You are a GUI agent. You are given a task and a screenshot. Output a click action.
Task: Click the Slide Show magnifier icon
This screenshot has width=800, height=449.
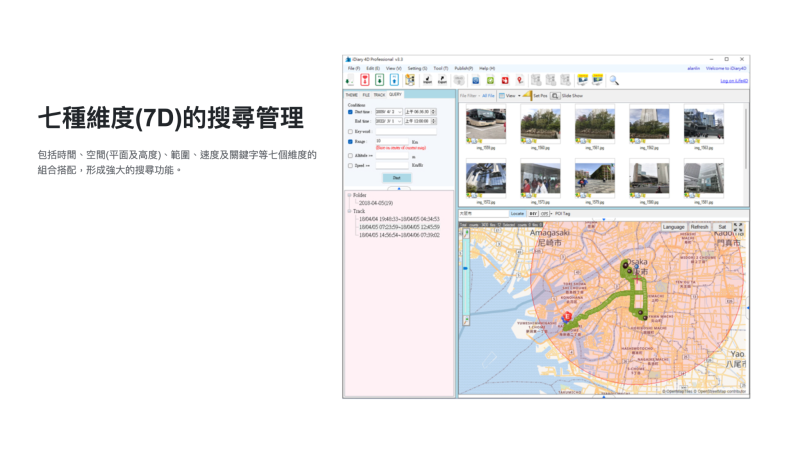point(555,96)
